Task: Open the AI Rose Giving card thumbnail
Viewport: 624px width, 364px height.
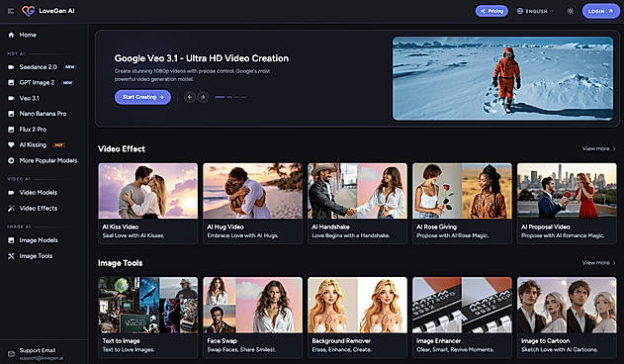Action: coord(462,191)
